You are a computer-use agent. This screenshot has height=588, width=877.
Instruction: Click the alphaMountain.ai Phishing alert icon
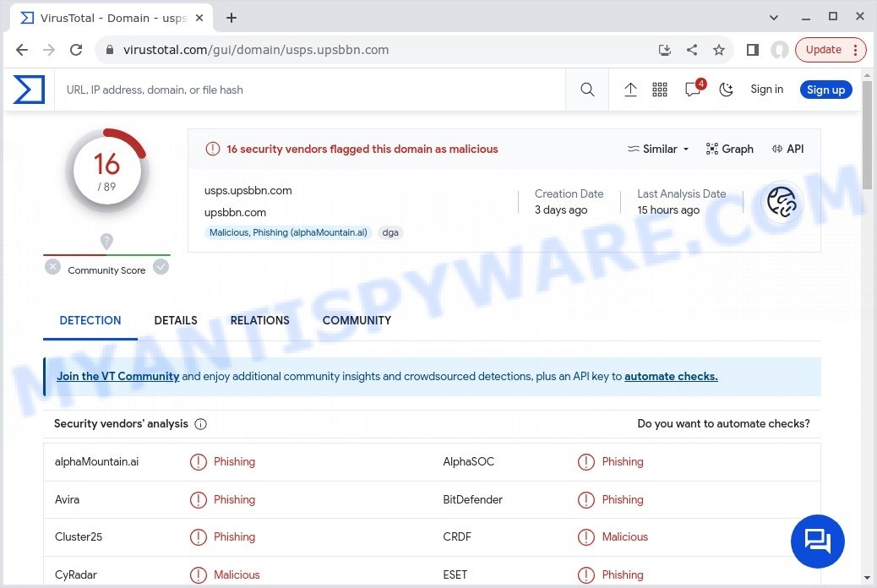198,461
